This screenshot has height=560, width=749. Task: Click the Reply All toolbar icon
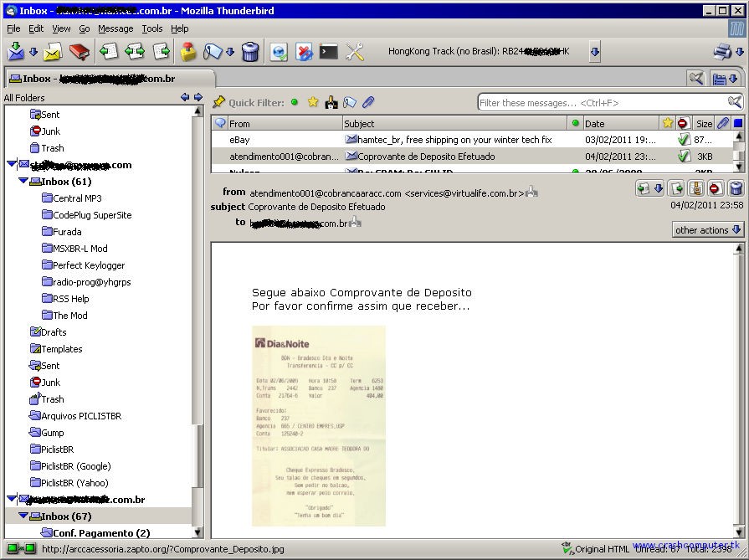click(x=134, y=51)
